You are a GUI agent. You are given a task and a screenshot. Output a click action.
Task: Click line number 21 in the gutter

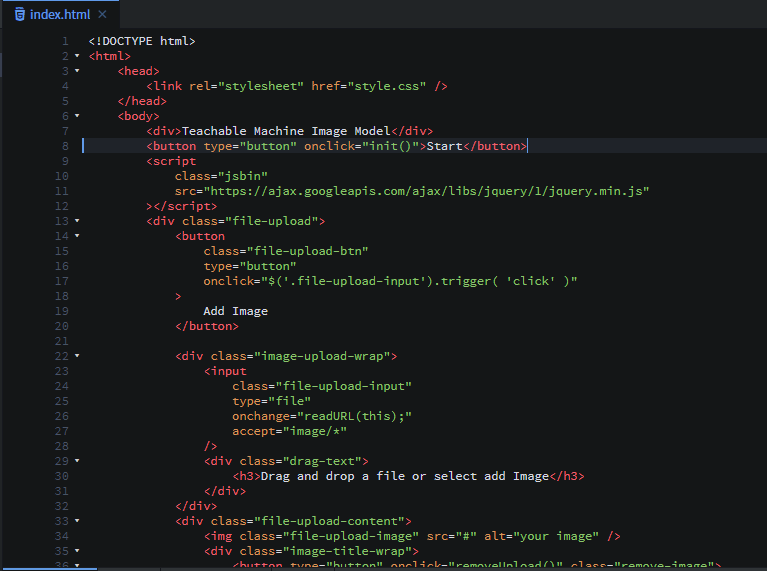coord(62,341)
